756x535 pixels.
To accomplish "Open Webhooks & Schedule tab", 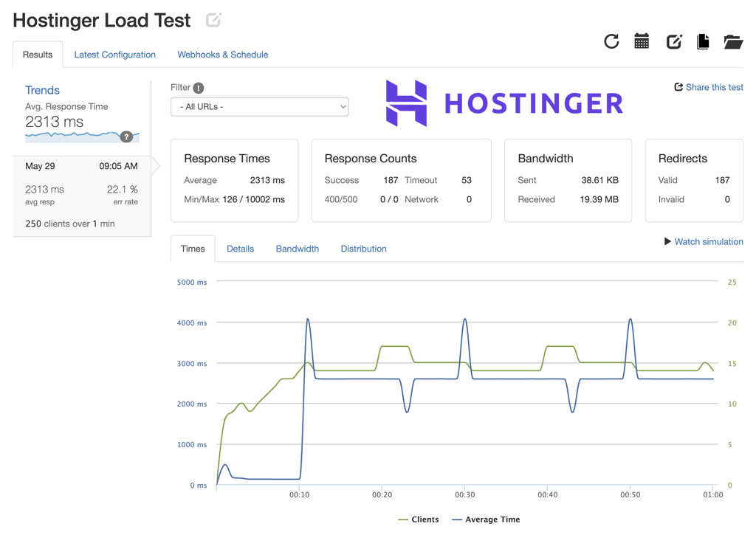I will coord(223,55).
